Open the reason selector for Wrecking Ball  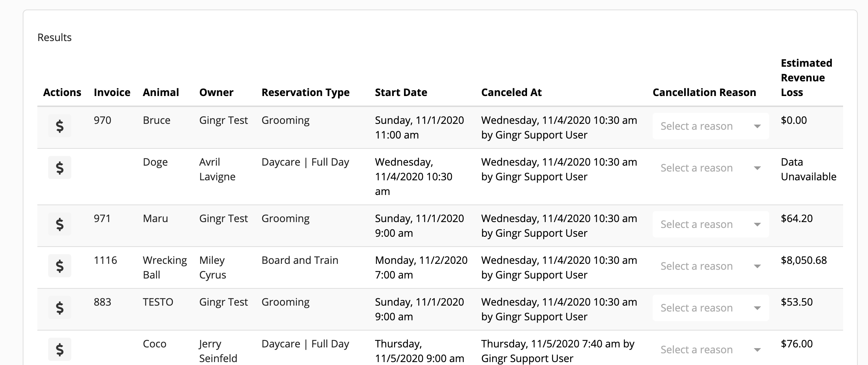tap(710, 266)
